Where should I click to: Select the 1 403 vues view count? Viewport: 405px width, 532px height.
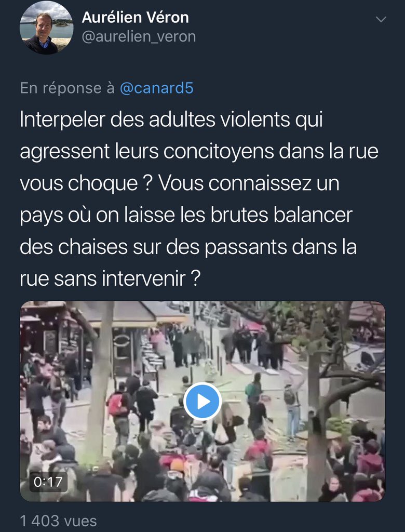coord(58,521)
